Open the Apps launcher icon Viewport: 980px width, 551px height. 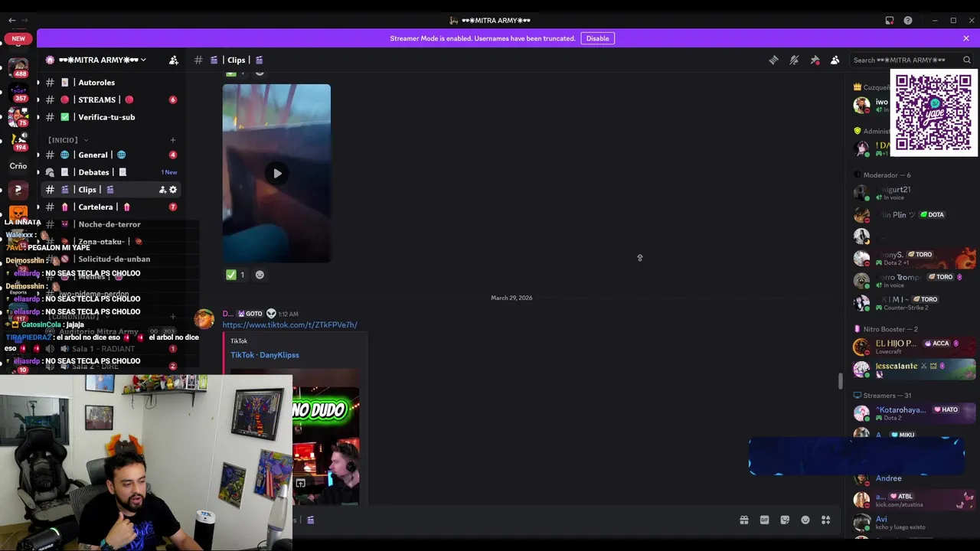tap(826, 520)
